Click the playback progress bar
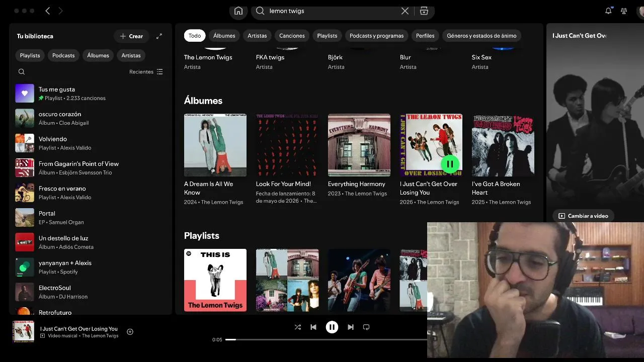 (x=326, y=339)
